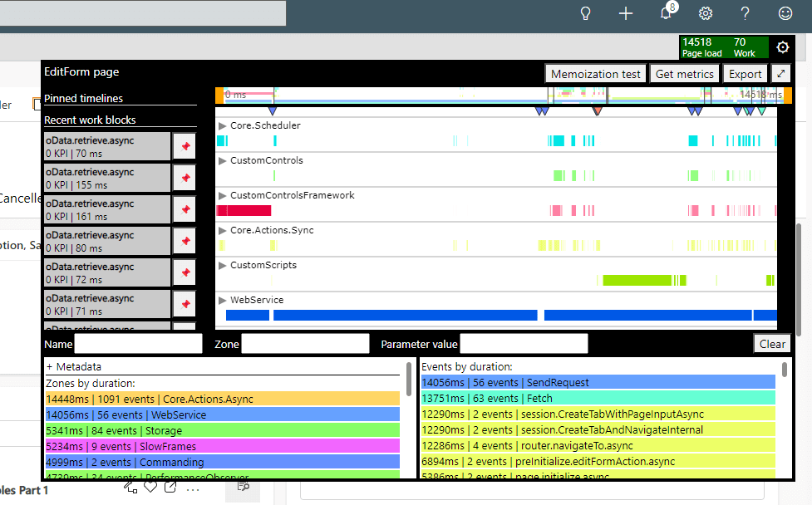
Task: Select the Fetch event row
Action: (598, 399)
